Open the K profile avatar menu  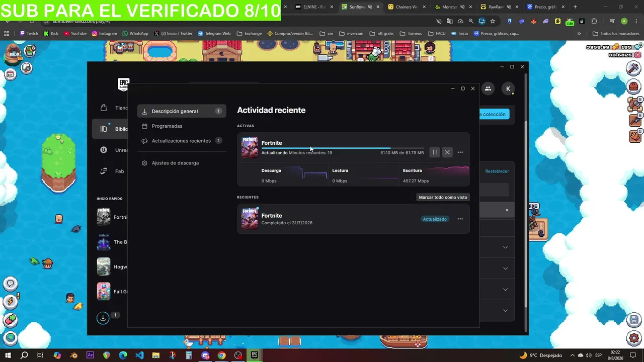[508, 88]
